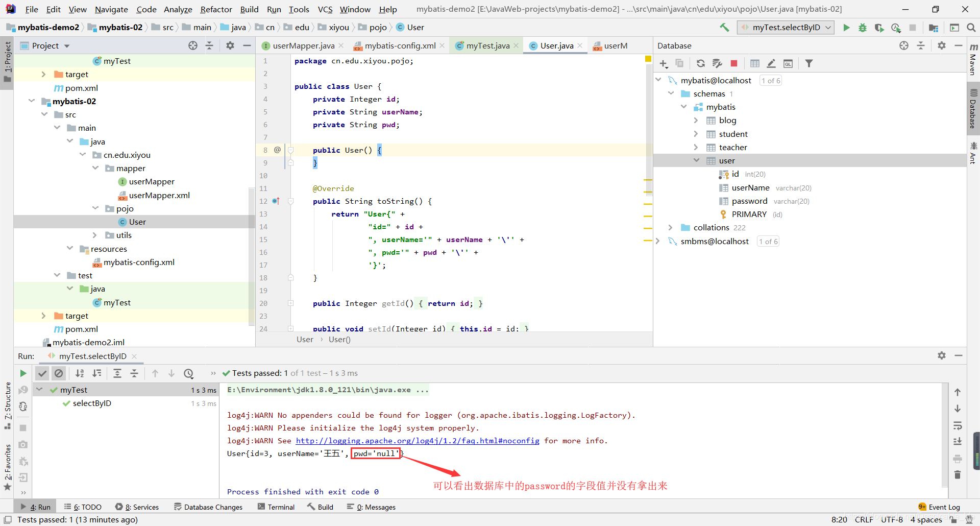
Task: Select userMapper.xml in the project tree
Action: (x=153, y=195)
